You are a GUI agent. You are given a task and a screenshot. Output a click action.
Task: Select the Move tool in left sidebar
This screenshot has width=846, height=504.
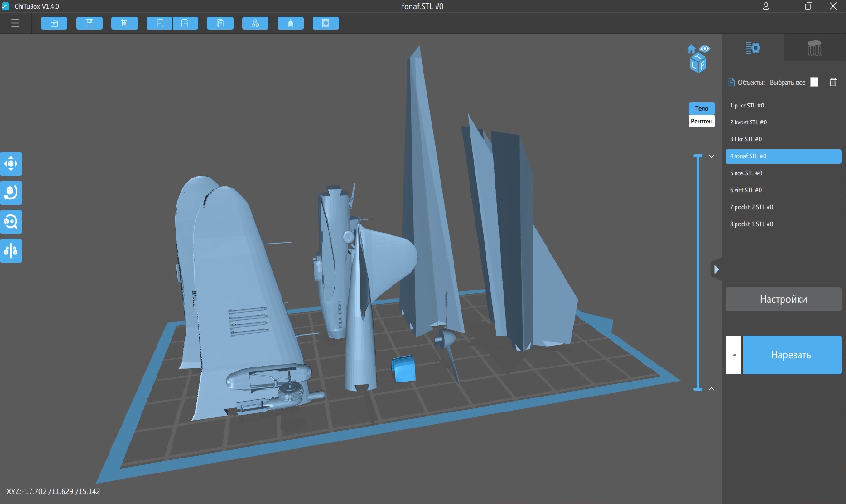tap(11, 164)
